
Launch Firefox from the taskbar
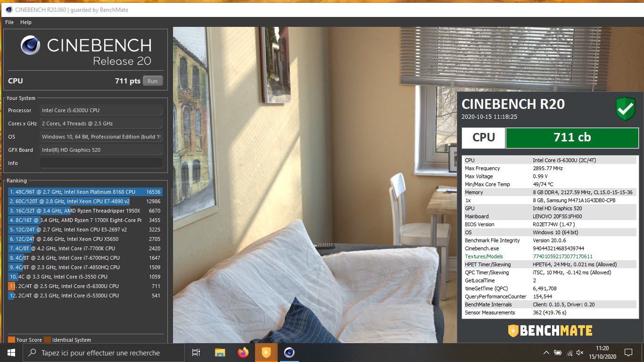pyautogui.click(x=243, y=353)
